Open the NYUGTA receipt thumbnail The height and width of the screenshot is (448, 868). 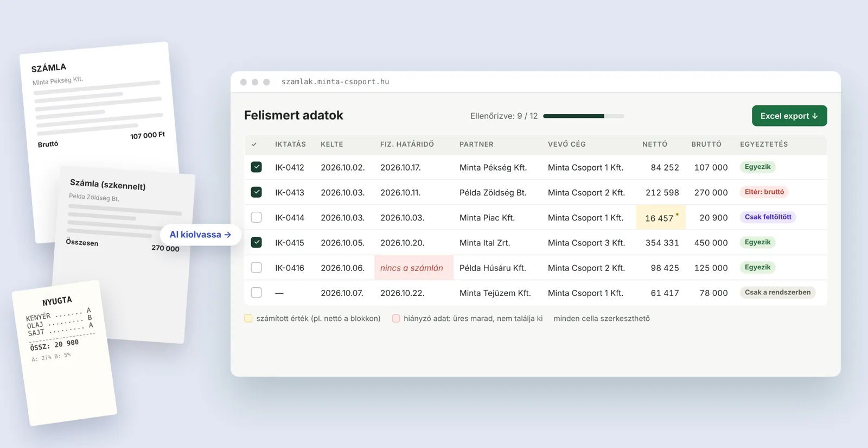(64, 353)
